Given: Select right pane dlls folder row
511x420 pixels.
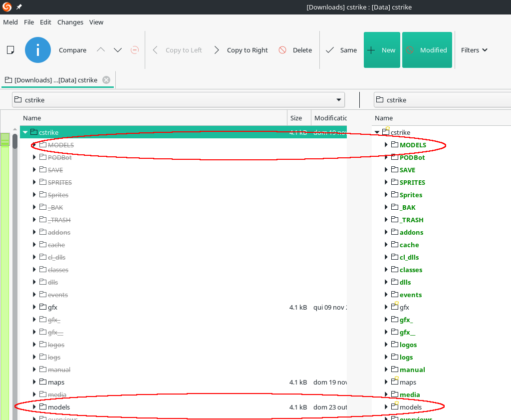Looking at the screenshot, I should point(441,282).
